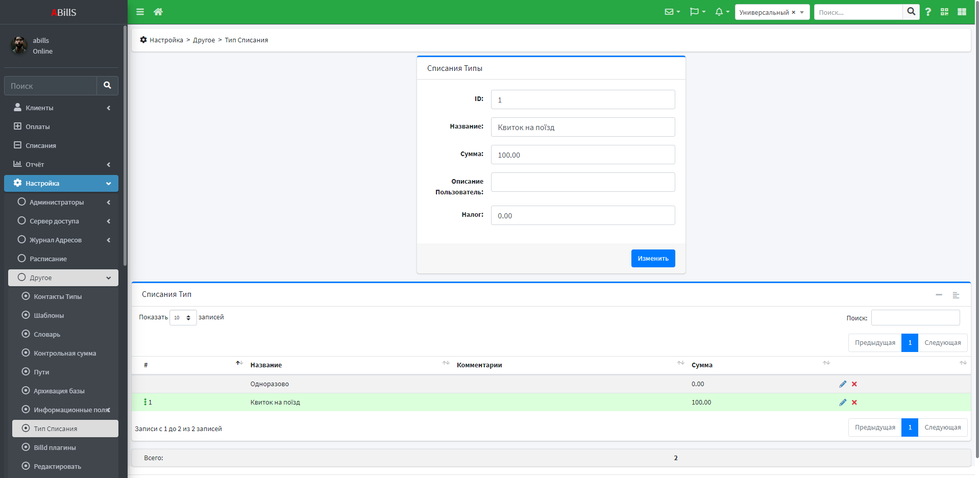Expand the Клиенты sidebar menu

(61, 108)
